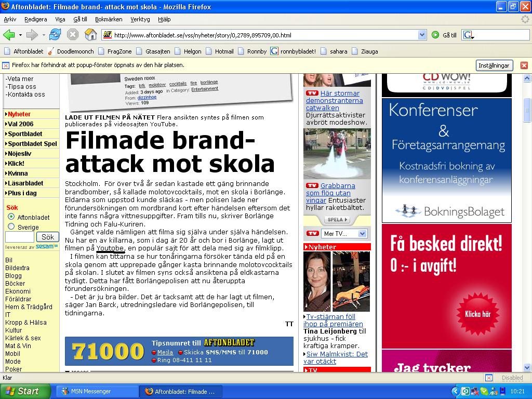Click the Mejla link in tips banner

tap(165, 353)
